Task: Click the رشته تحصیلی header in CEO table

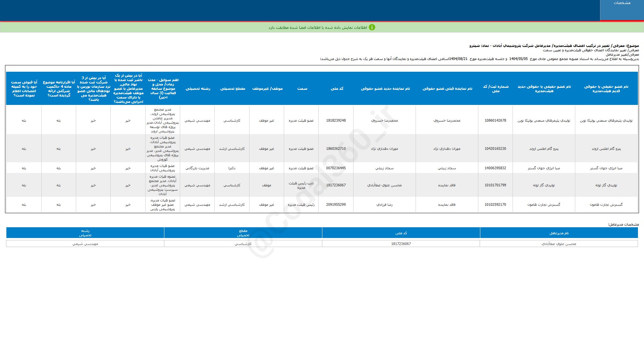Action: point(85,233)
